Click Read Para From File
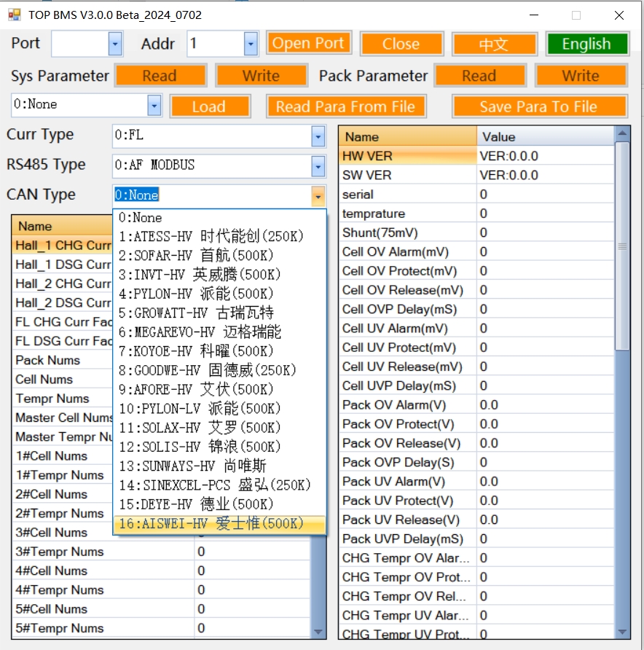The image size is (644, 650). (x=345, y=106)
